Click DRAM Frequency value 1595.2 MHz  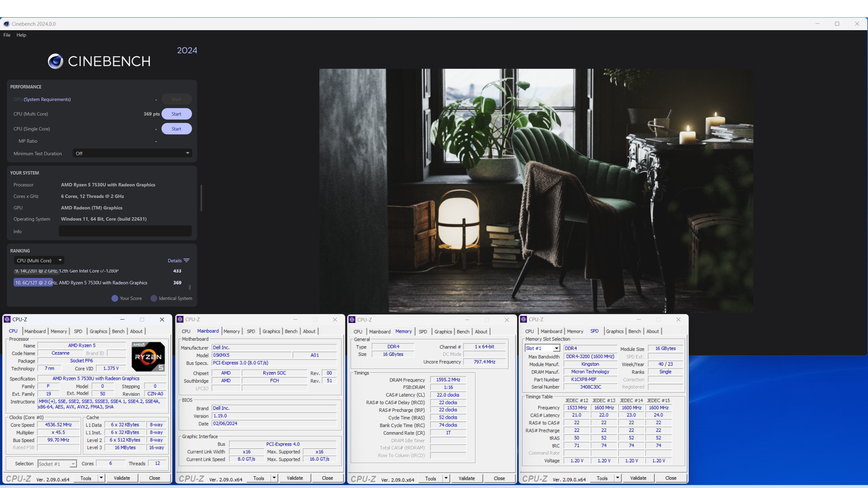(448, 380)
